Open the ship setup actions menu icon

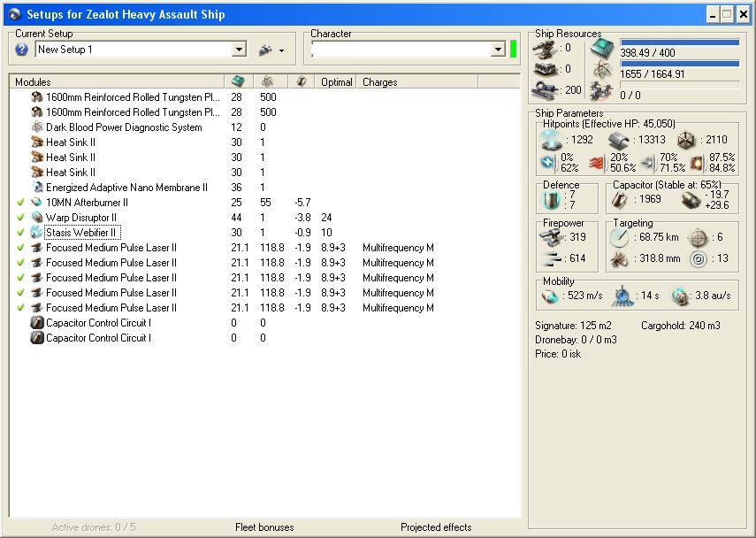(271, 50)
